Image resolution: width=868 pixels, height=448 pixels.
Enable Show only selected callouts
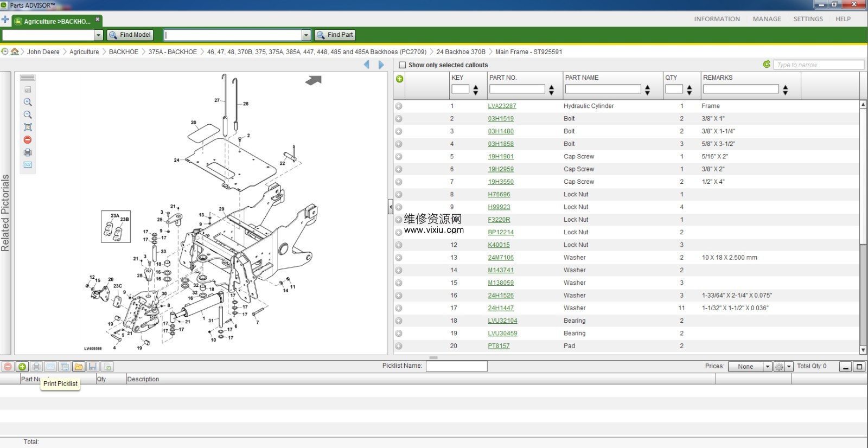point(403,65)
